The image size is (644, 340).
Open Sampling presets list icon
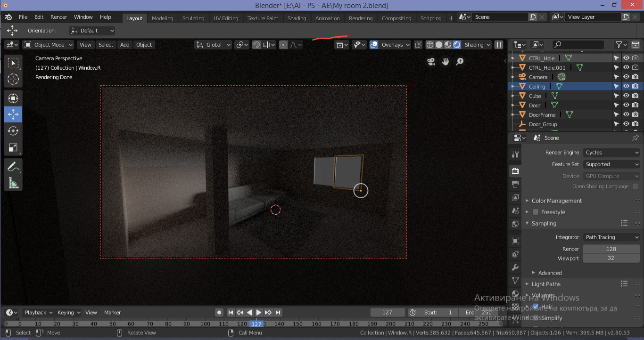tap(624, 223)
